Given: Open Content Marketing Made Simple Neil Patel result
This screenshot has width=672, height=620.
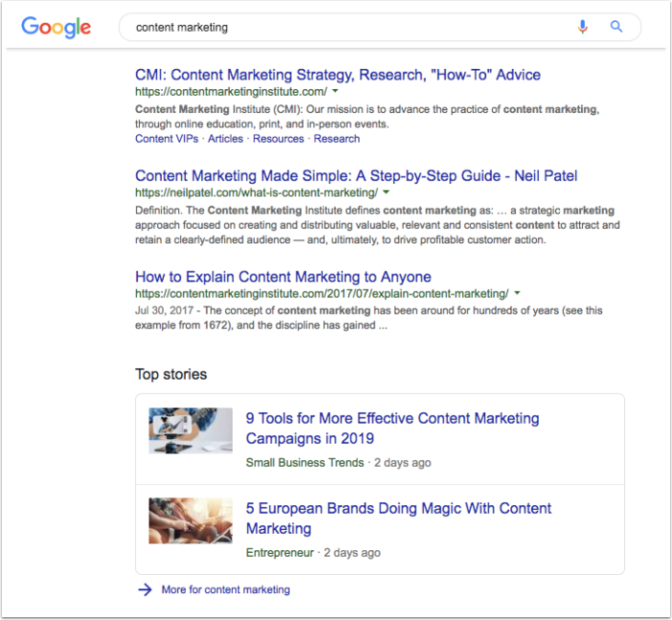Looking at the screenshot, I should coord(356,176).
